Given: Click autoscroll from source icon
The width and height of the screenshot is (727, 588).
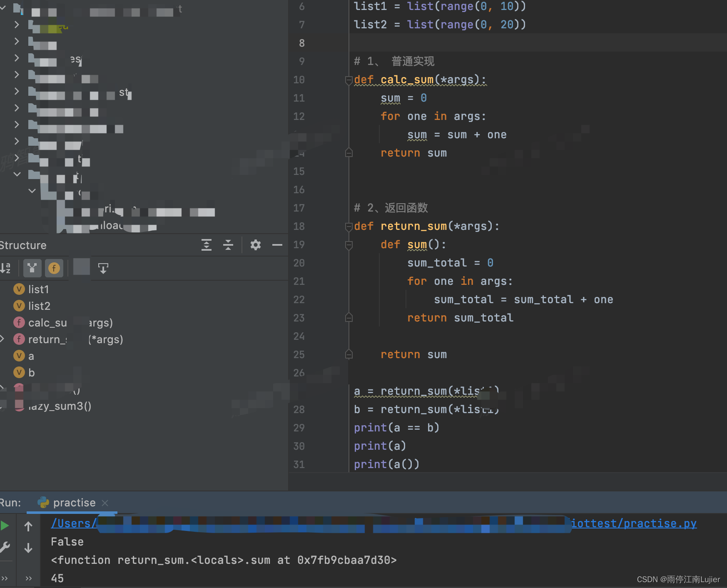Looking at the screenshot, I should [103, 268].
